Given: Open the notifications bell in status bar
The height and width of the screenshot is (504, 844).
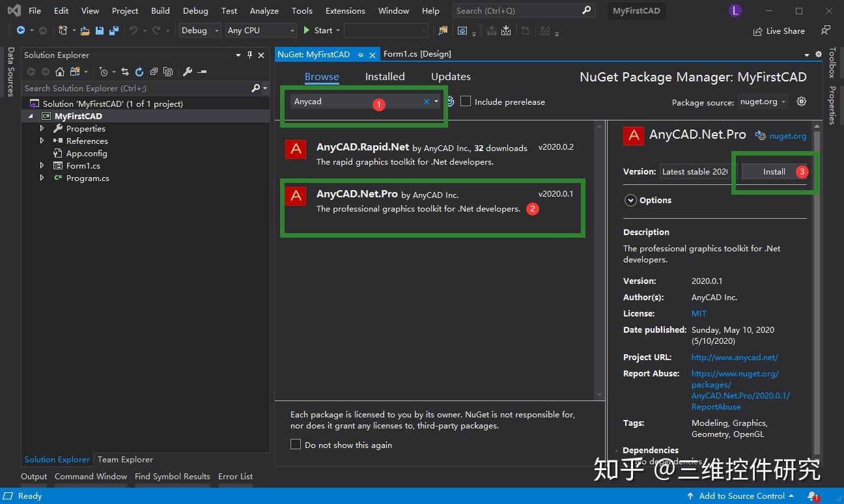Looking at the screenshot, I should coord(813,496).
